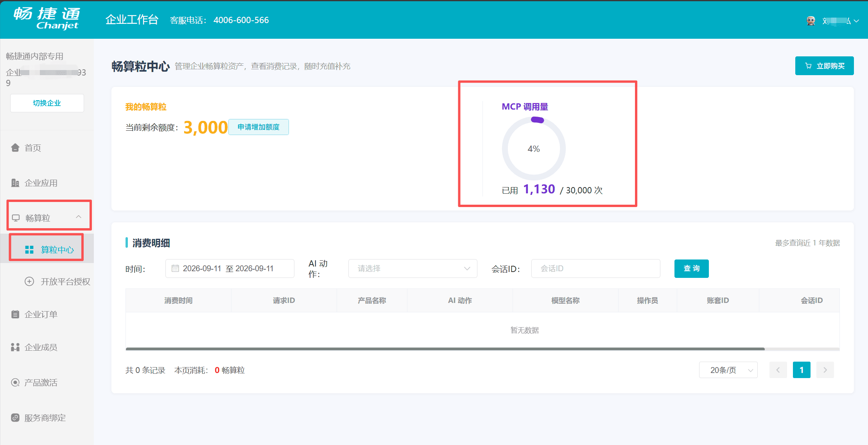Open the user account dropdown chevron
The height and width of the screenshot is (445, 868).
pyautogui.click(x=856, y=21)
